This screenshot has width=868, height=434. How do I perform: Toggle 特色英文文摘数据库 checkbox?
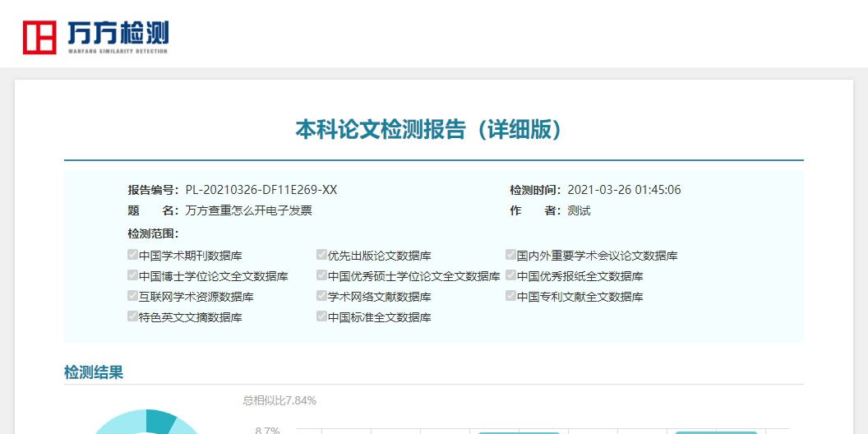(132, 316)
